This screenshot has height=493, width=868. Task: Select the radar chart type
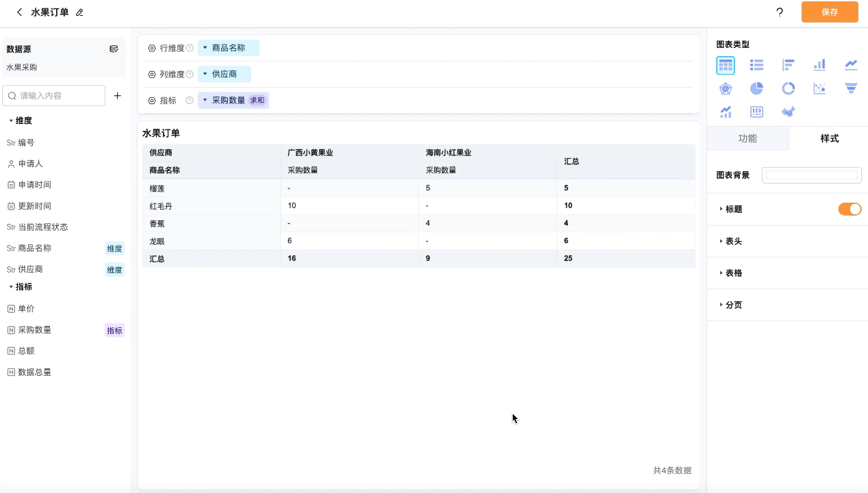(x=726, y=88)
